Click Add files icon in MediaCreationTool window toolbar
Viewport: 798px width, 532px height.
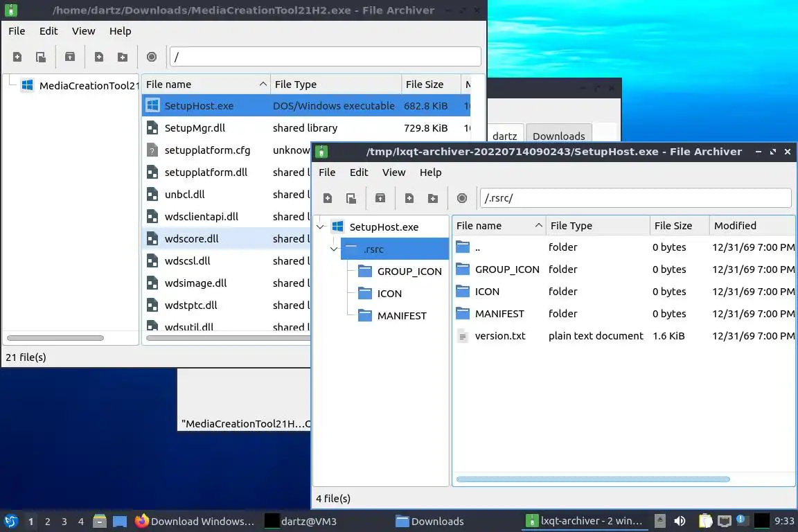[99, 57]
